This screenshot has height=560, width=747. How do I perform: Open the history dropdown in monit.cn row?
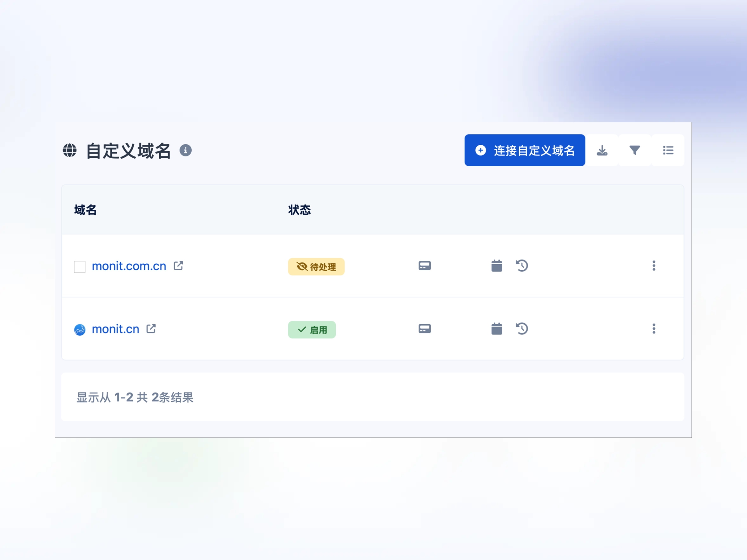[x=522, y=329]
